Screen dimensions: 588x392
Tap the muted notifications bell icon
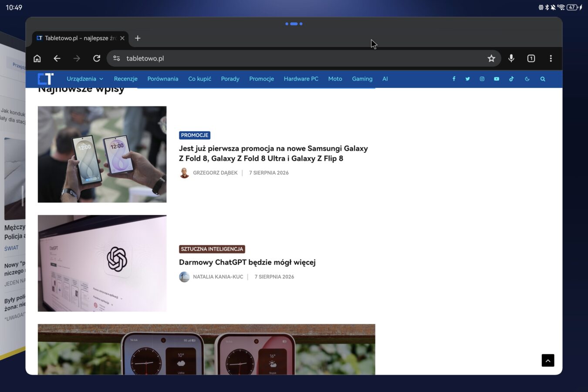pos(553,7)
